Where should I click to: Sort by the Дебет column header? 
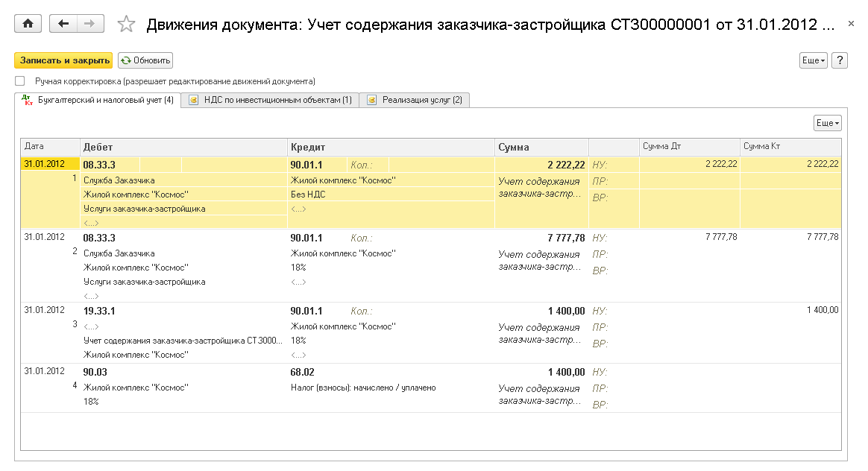(x=183, y=147)
